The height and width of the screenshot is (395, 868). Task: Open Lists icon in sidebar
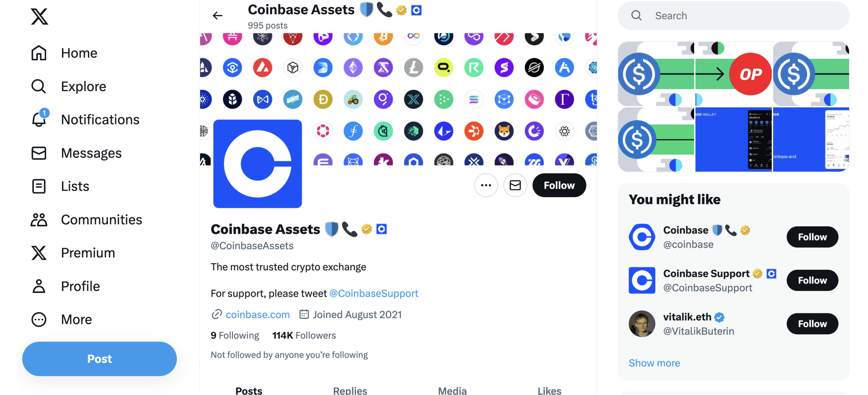pos(39,186)
